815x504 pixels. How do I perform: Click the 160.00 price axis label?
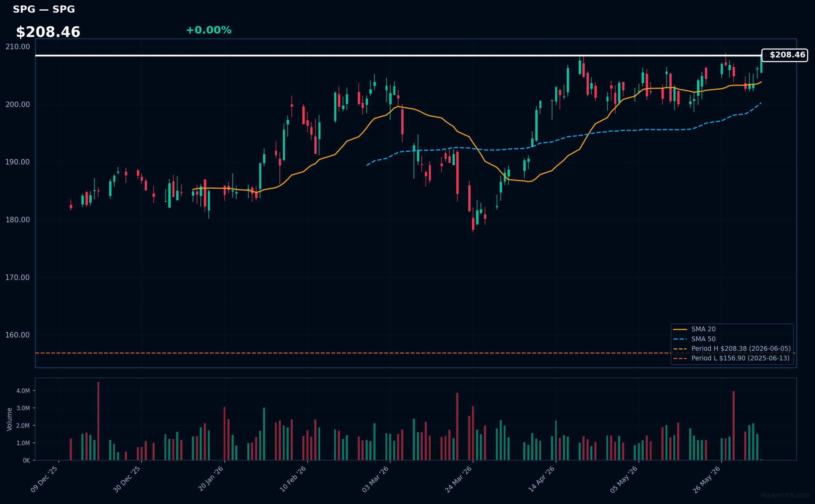pos(18,335)
